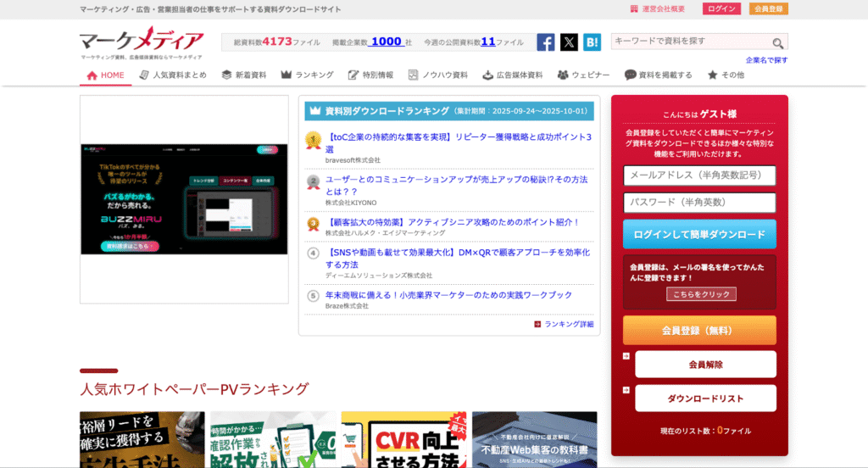The height and width of the screenshot is (468, 868).
Task: Click the red arrow beside 会員解除
Action: [626, 356]
